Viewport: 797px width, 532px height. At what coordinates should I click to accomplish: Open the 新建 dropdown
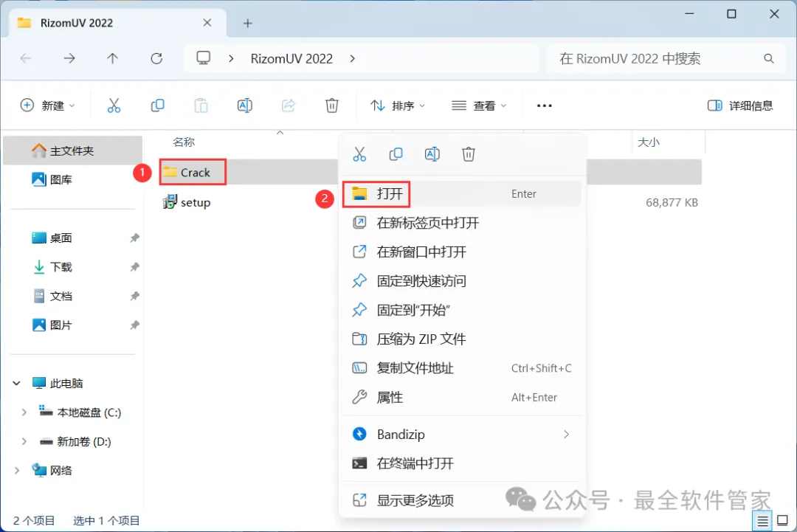(47, 106)
